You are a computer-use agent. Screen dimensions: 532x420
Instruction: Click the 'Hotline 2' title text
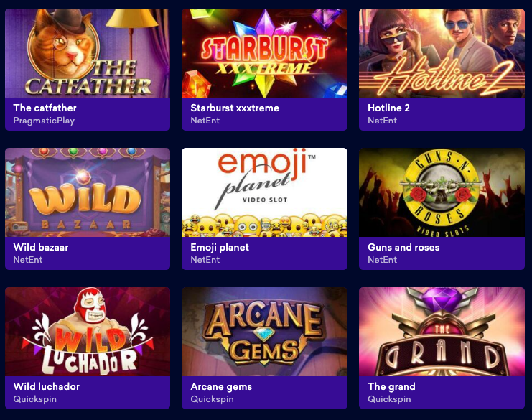pos(389,108)
